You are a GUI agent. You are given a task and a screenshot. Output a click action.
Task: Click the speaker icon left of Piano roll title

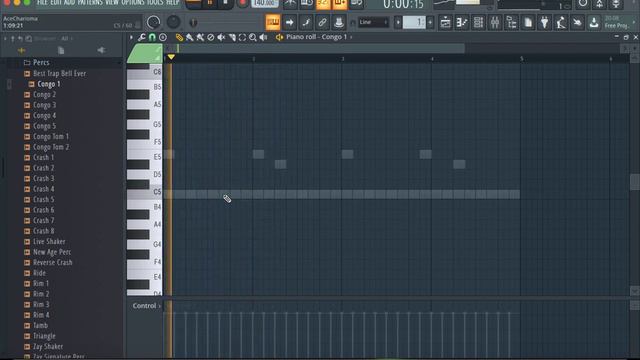point(280,38)
